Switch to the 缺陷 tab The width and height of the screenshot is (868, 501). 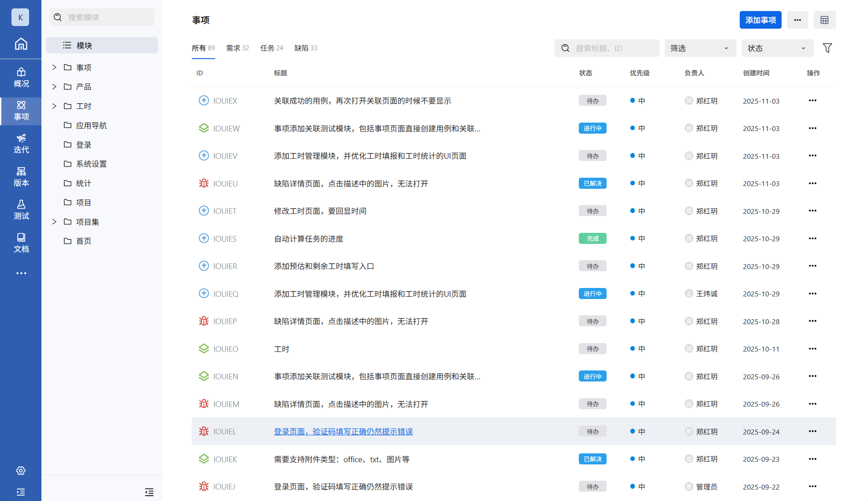305,48
